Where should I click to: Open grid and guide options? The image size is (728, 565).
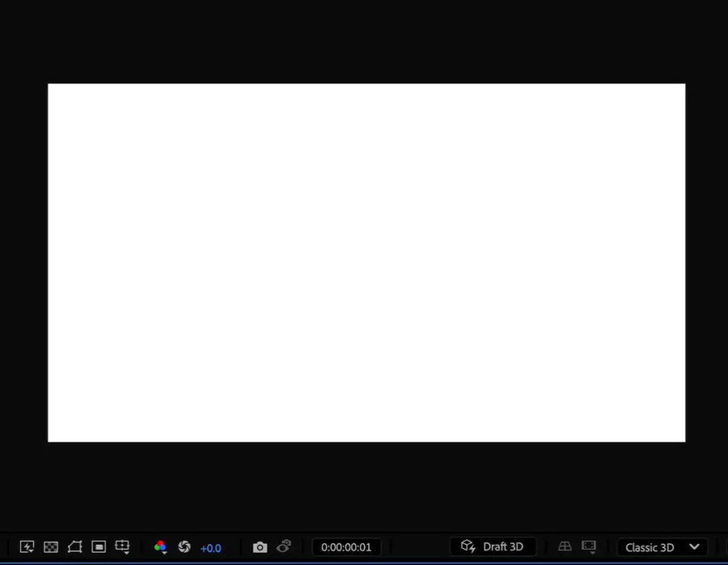click(x=123, y=547)
